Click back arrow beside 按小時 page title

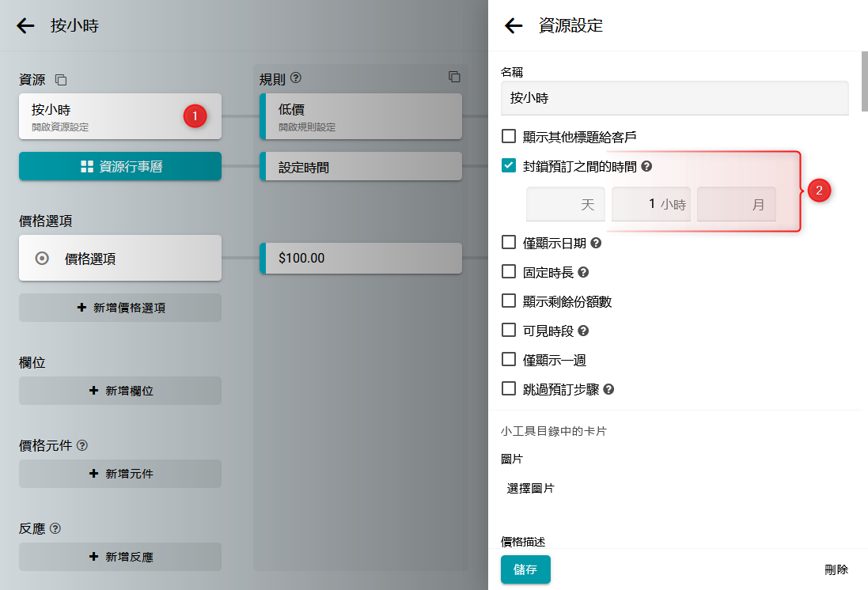(25, 26)
